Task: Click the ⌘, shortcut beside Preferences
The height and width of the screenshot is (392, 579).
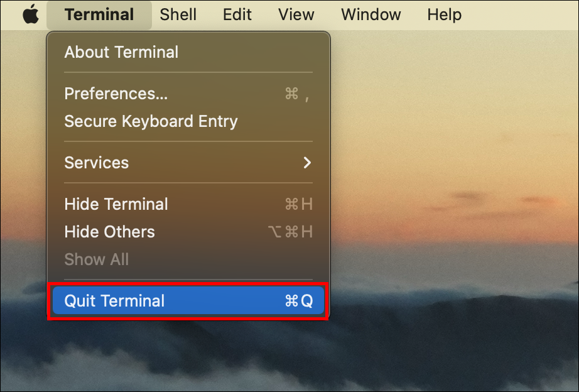Action: click(x=296, y=94)
